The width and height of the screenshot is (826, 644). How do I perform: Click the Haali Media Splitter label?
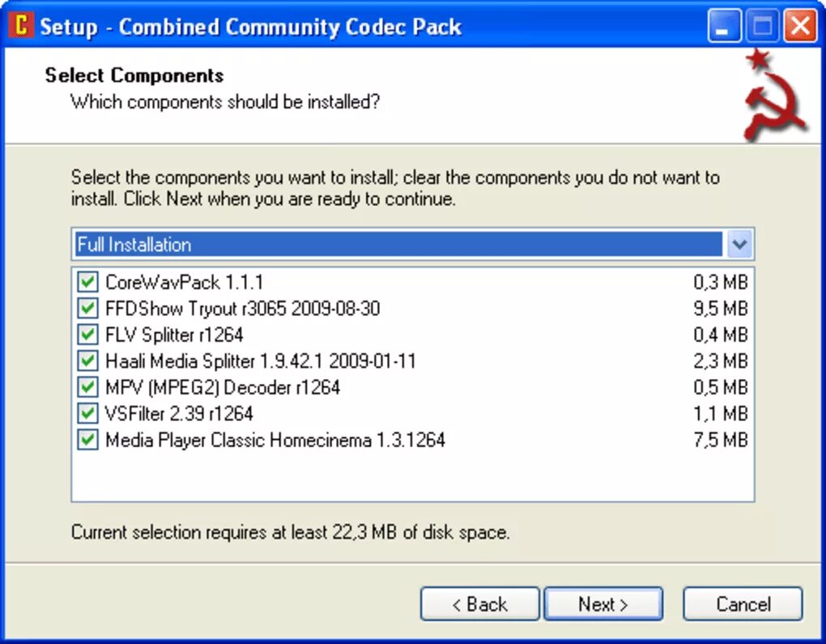[260, 361]
